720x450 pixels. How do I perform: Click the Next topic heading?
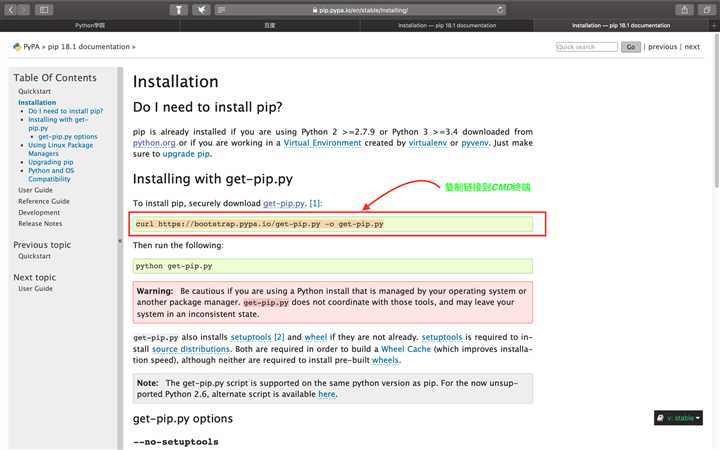[x=34, y=277]
